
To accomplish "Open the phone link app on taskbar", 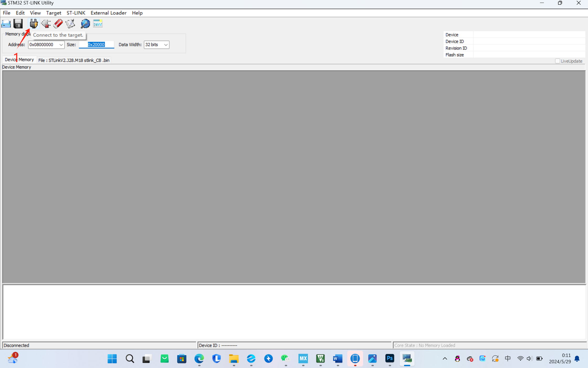I will point(355,359).
